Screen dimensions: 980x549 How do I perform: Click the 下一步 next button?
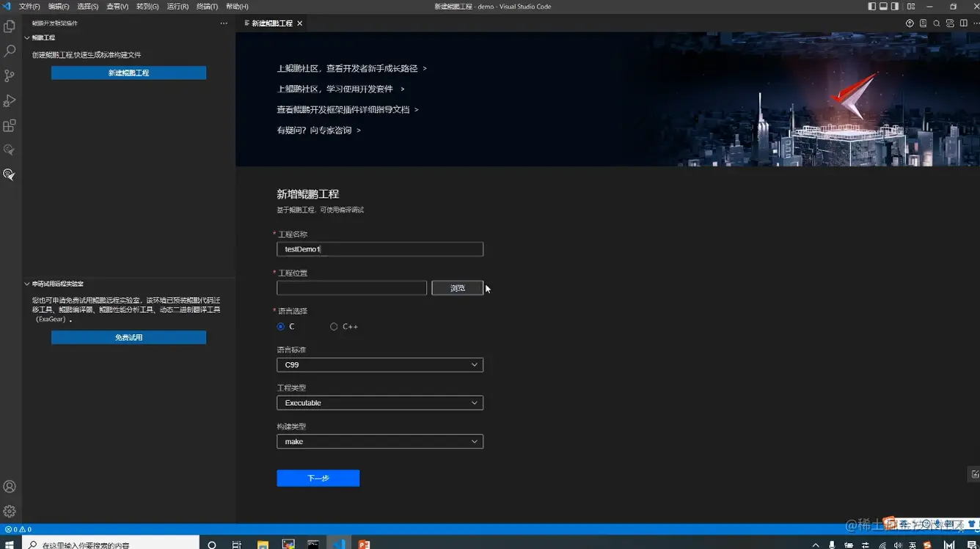coord(318,478)
